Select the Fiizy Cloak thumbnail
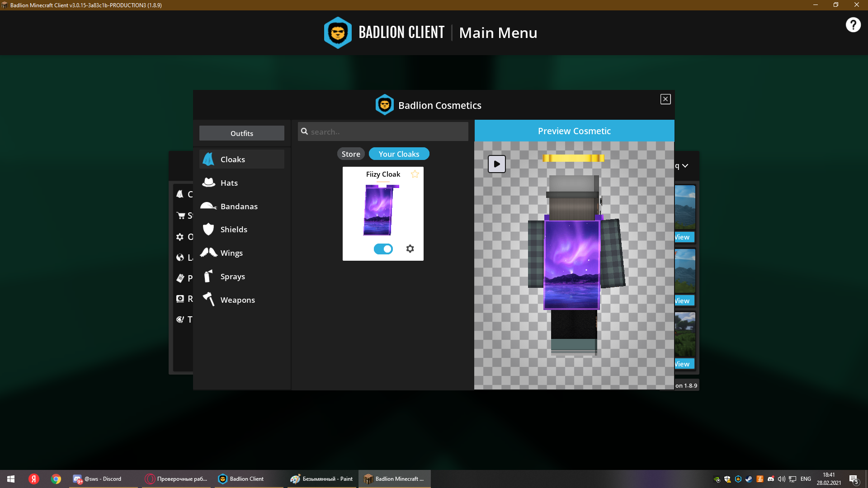 (381, 210)
